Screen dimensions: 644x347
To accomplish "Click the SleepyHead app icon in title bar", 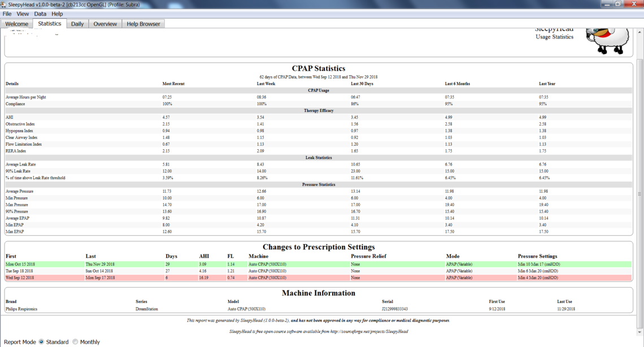I will point(4,5).
